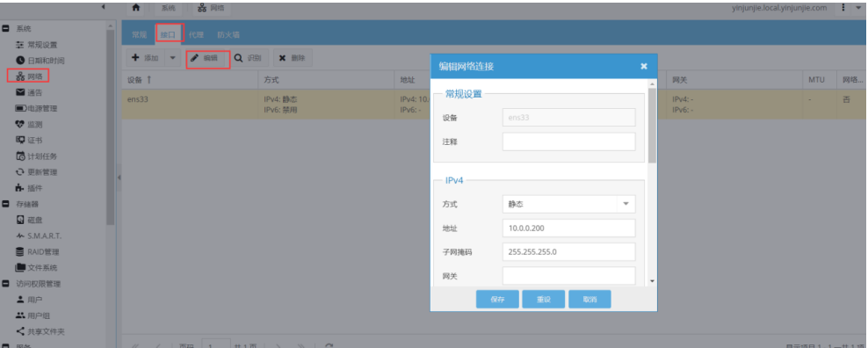Click the 地址 field showing 10.0.0.200
Viewport: 868px width, 348px height.
[568, 228]
